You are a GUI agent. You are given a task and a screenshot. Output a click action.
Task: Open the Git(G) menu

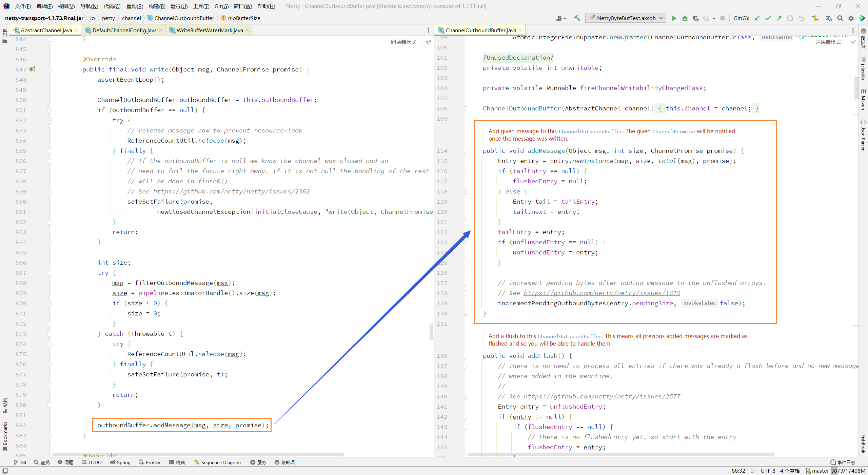[221, 6]
